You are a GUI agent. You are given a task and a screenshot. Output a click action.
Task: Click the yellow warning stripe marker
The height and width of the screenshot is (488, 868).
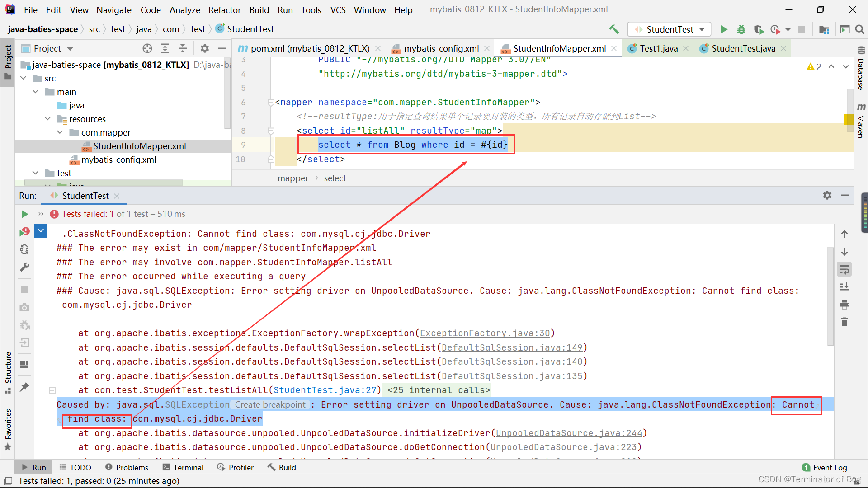coord(849,119)
